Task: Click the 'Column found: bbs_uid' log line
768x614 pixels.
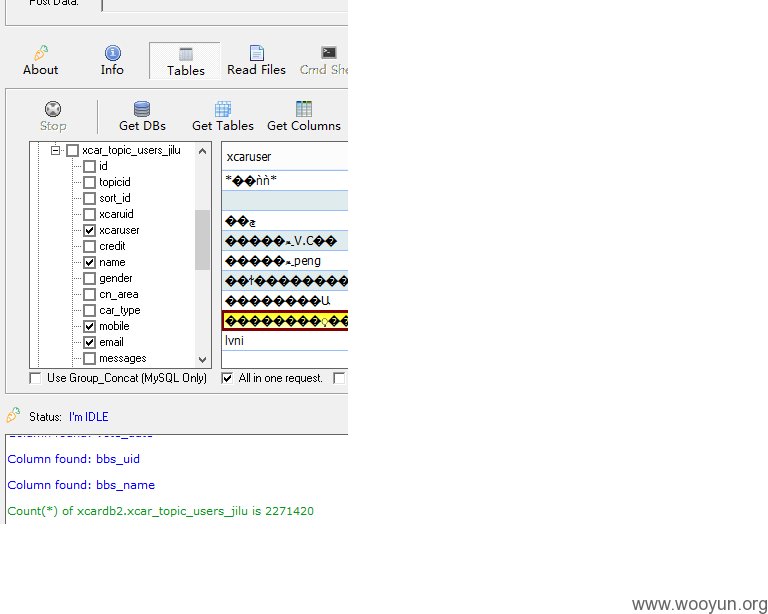Action: 73,459
